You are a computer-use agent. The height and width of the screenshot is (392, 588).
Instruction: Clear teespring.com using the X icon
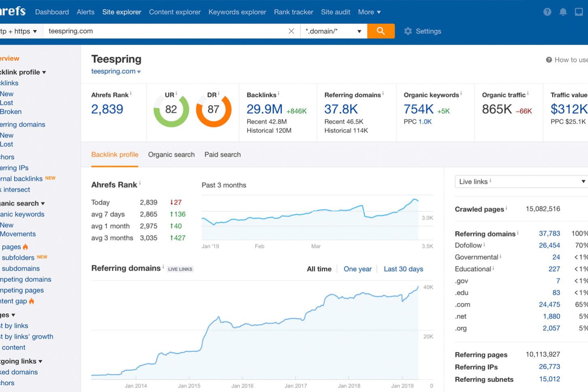pyautogui.click(x=291, y=31)
